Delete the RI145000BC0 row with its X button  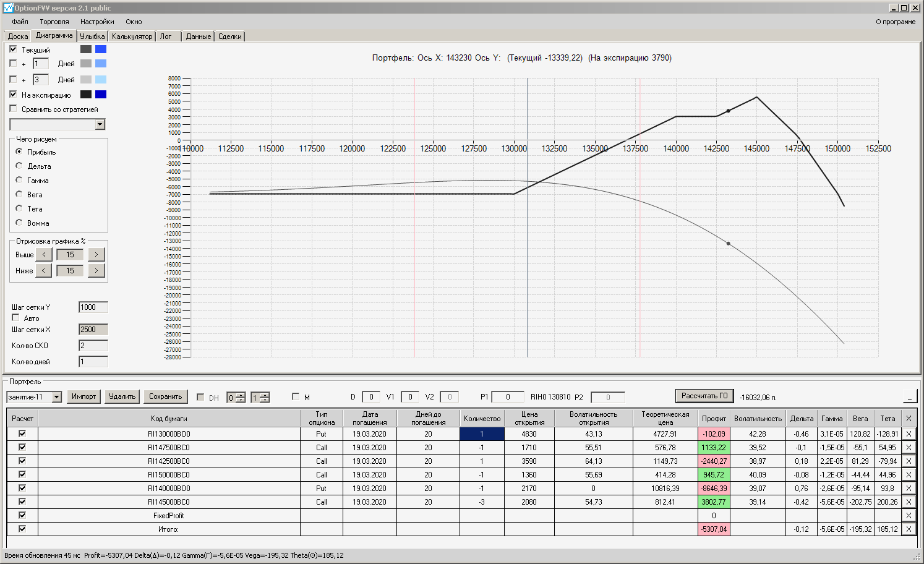point(909,502)
